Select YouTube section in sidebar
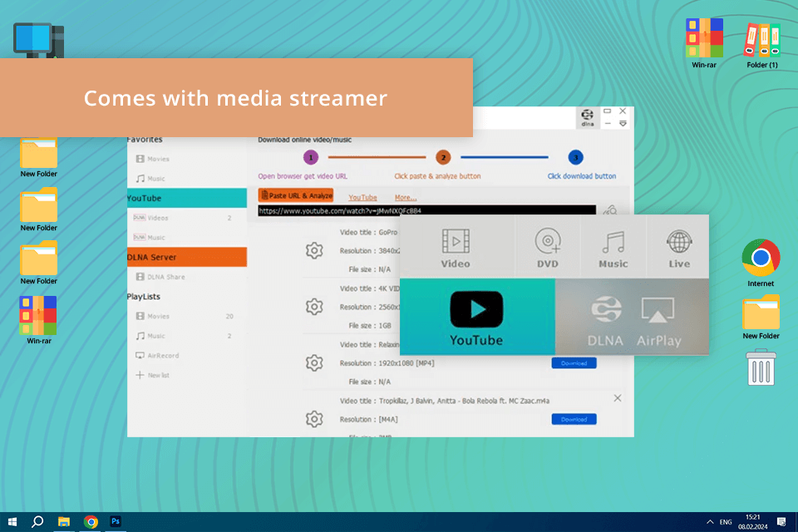Viewport: 798px width, 532px height. point(187,198)
